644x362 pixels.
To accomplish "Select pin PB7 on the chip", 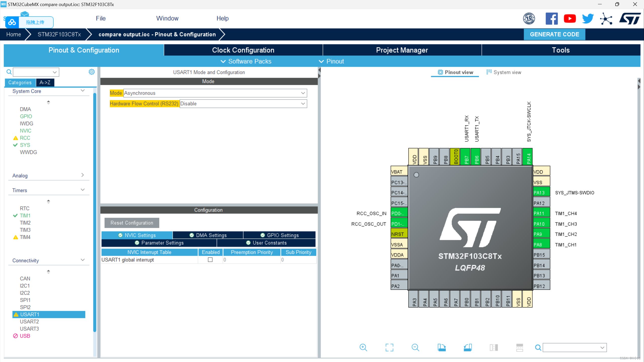I will pyautogui.click(x=465, y=157).
